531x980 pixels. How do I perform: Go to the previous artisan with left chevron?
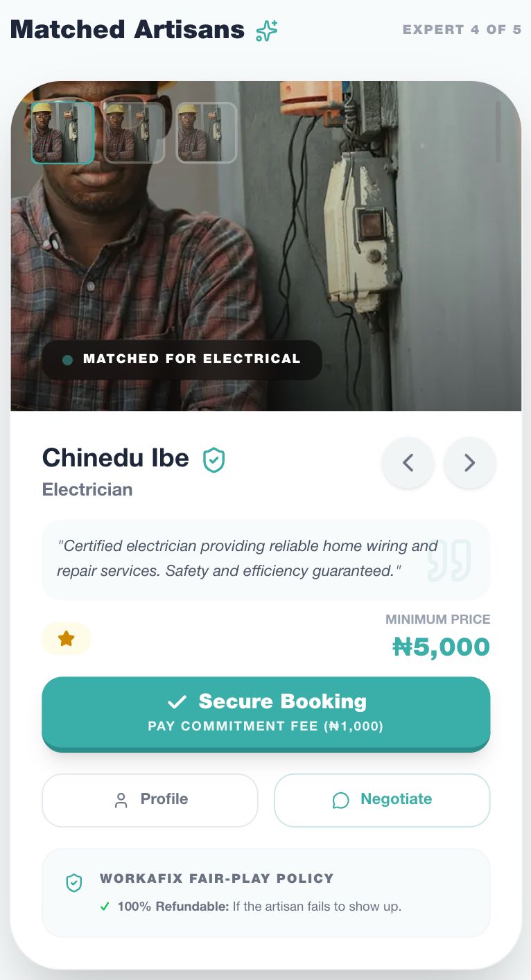point(408,462)
